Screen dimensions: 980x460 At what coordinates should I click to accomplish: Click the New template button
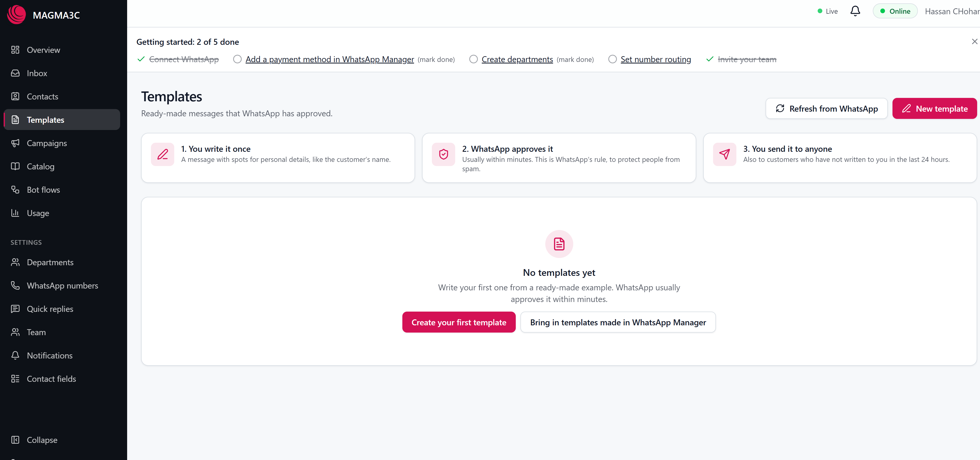point(934,109)
